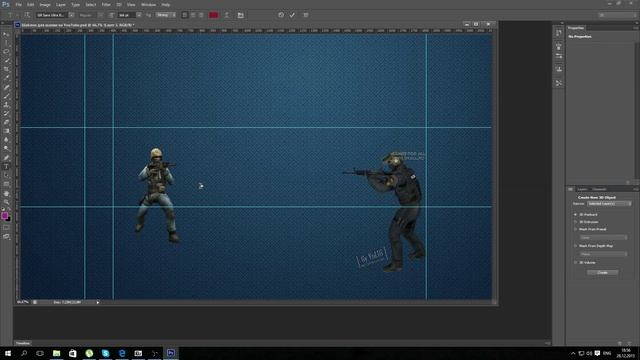Select the History Brush tool
This screenshot has height=360, width=640.
6,113
